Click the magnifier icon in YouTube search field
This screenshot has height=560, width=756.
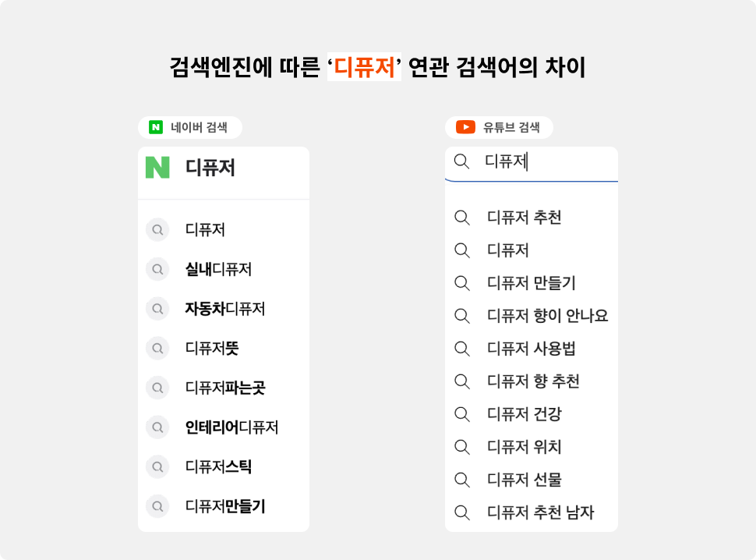pyautogui.click(x=462, y=161)
